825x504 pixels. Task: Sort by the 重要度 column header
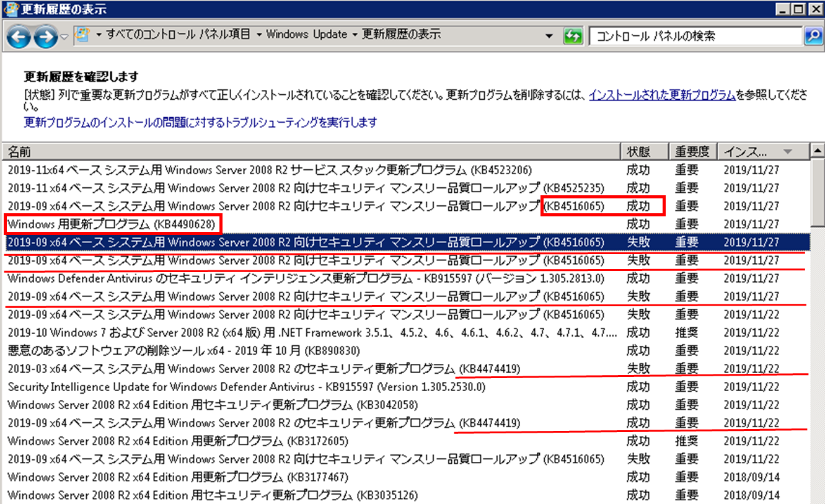click(693, 152)
